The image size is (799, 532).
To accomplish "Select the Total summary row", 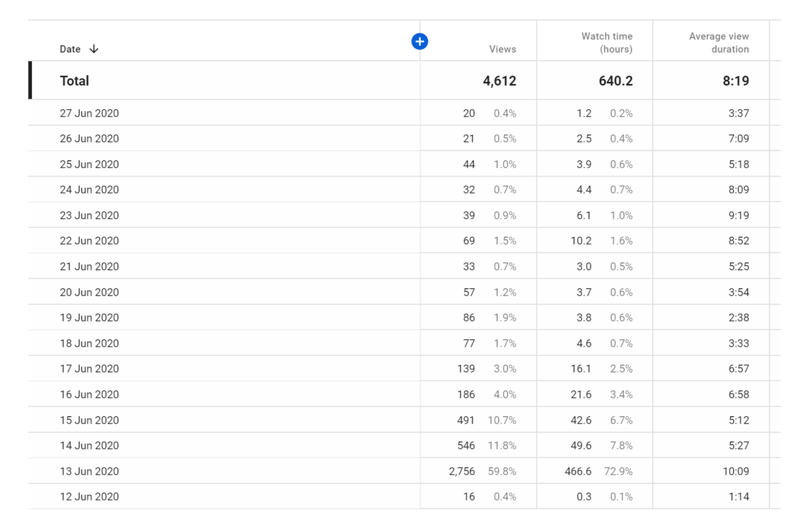I will [x=404, y=80].
